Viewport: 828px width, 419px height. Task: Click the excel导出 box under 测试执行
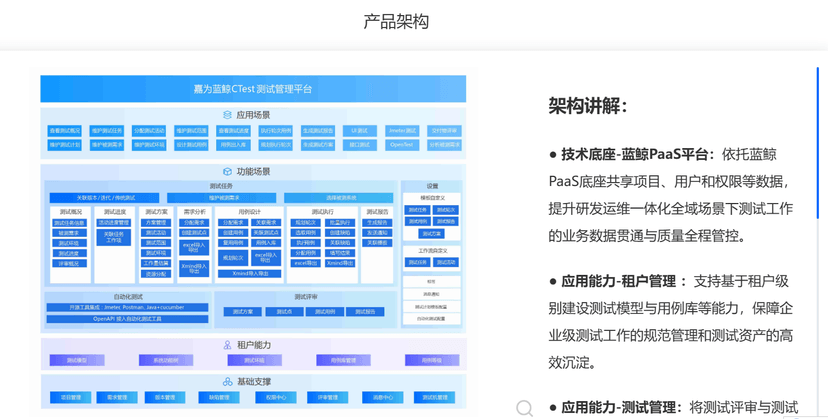tap(306, 263)
